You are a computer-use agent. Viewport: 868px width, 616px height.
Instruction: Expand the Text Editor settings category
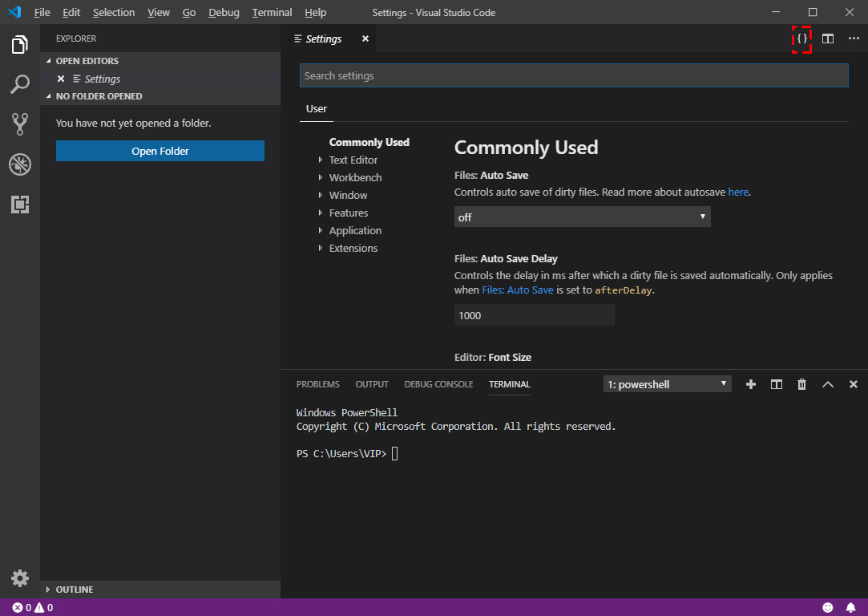click(321, 160)
